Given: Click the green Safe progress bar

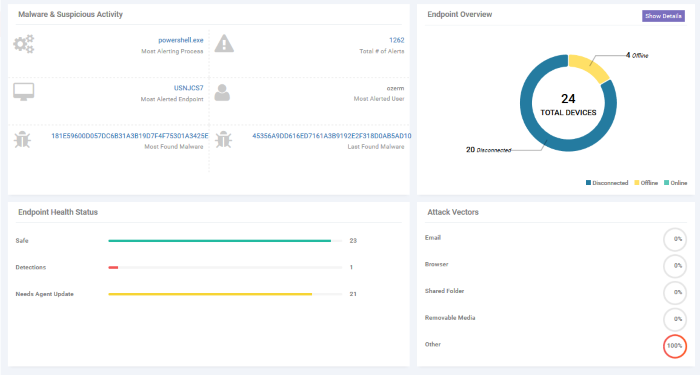Looking at the screenshot, I should tap(220, 241).
